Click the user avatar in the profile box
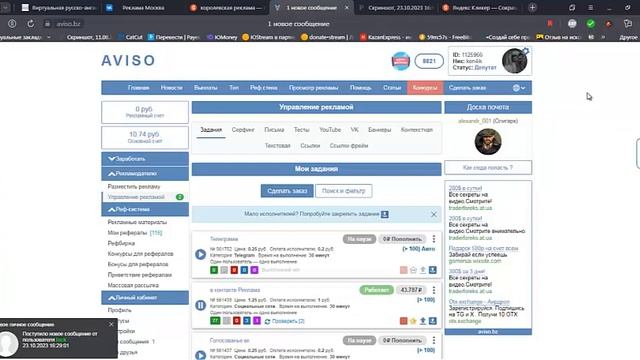The height and width of the screenshot is (360, 640). 514,61
